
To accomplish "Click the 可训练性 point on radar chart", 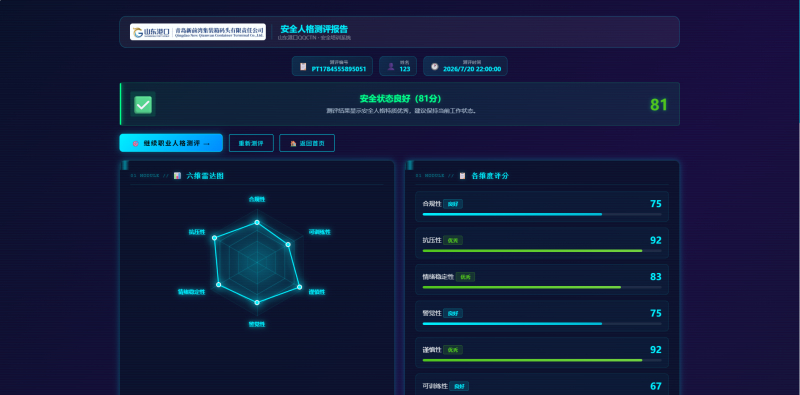I will (x=288, y=244).
